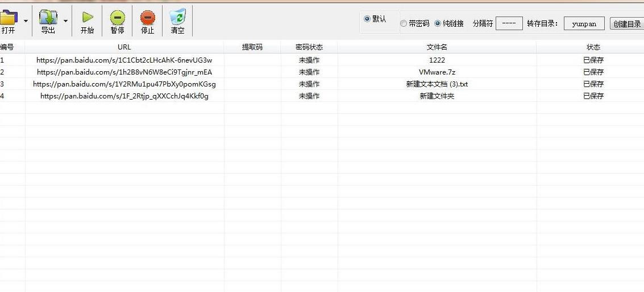Viewport: 644px width, 292px height.
Task: Stop the process with 停止 icon
Action: 147,18
